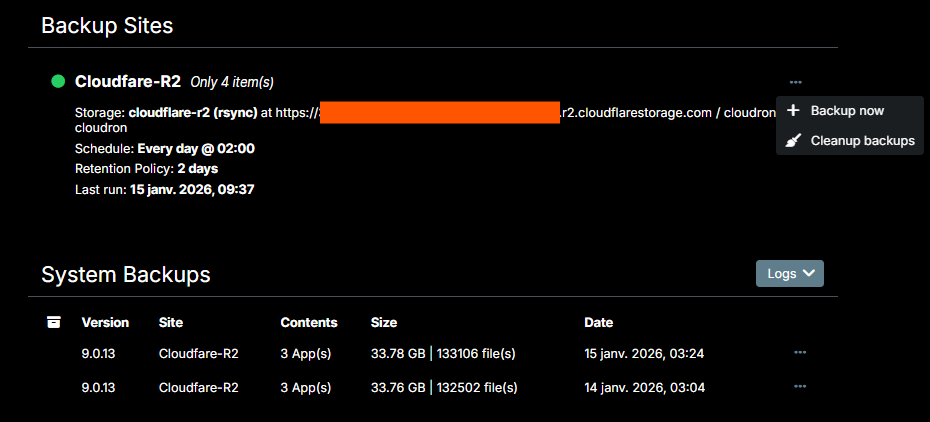Image resolution: width=930 pixels, height=422 pixels.
Task: Click the green status dot beside Cloudfare-R2
Action: [58, 81]
